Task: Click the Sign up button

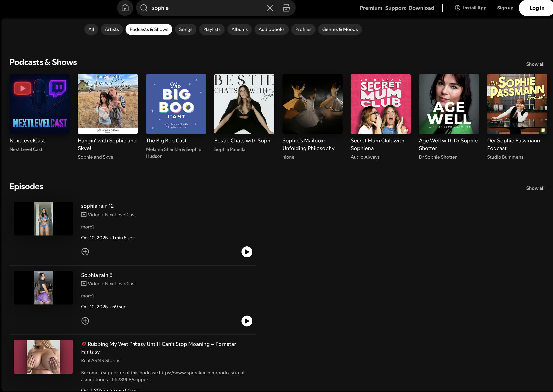Action: click(x=505, y=8)
